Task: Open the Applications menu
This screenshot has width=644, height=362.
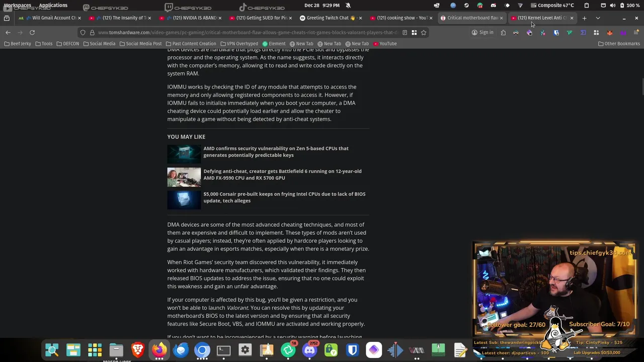Action: click(x=53, y=5)
